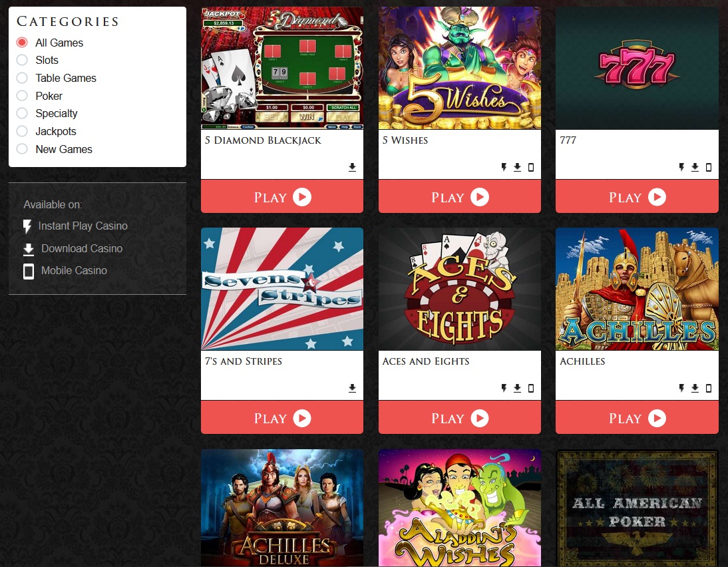Click download icon on 5 Diamond Blackjack card
Screen dimensions: 728x567
point(353,167)
